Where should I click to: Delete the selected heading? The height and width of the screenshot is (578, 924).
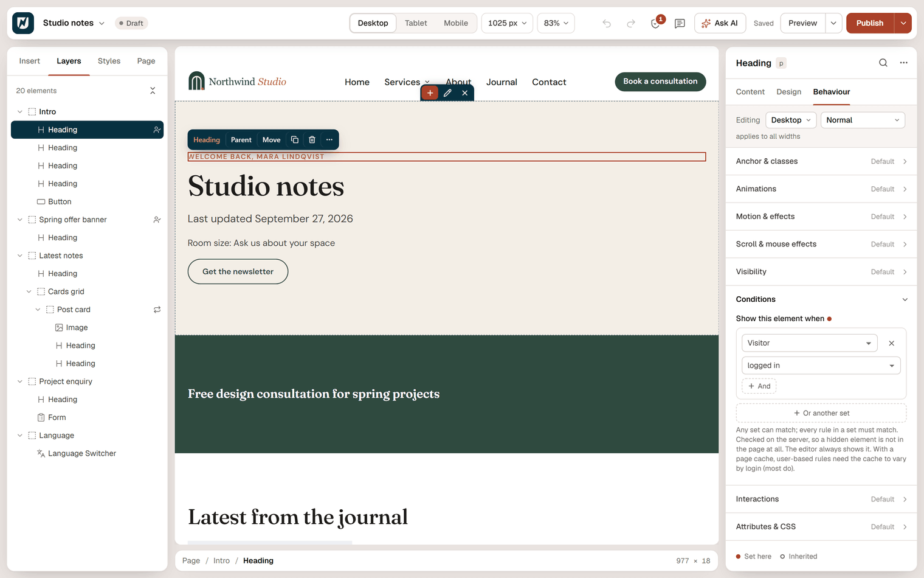coord(312,140)
